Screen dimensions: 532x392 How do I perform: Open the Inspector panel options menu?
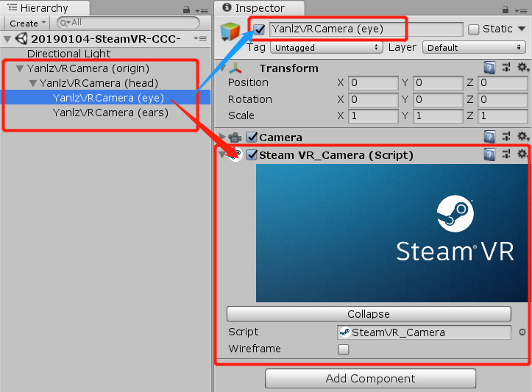(521, 11)
